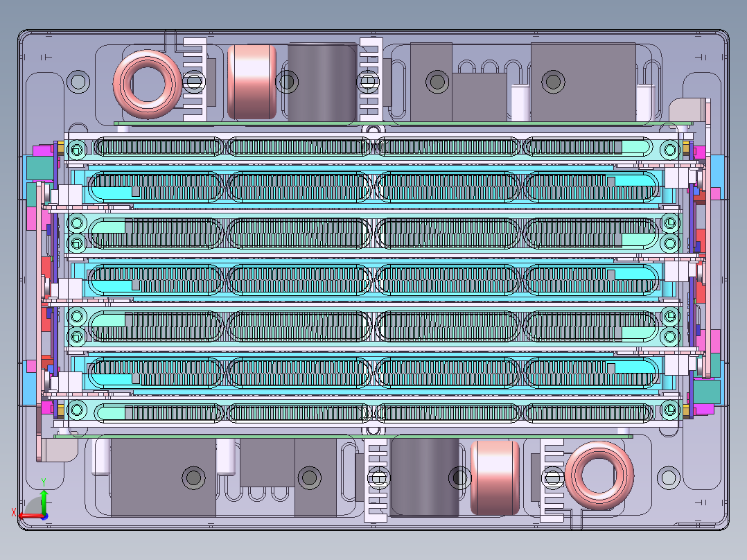Select the dark gray cylinder at the top
Screen dimensions: 747x560
click(322, 82)
